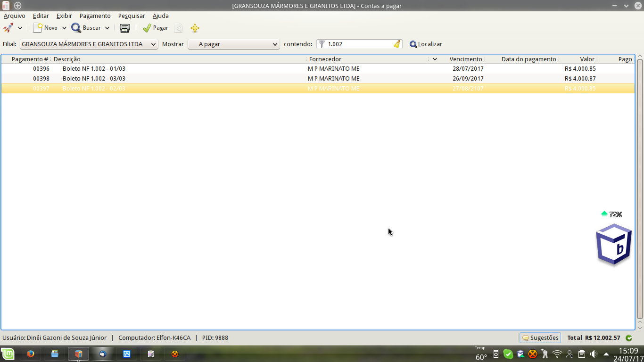Select the Total R$ 12.002,57 status text
Viewport: 644px width, 362px height.
point(594,337)
